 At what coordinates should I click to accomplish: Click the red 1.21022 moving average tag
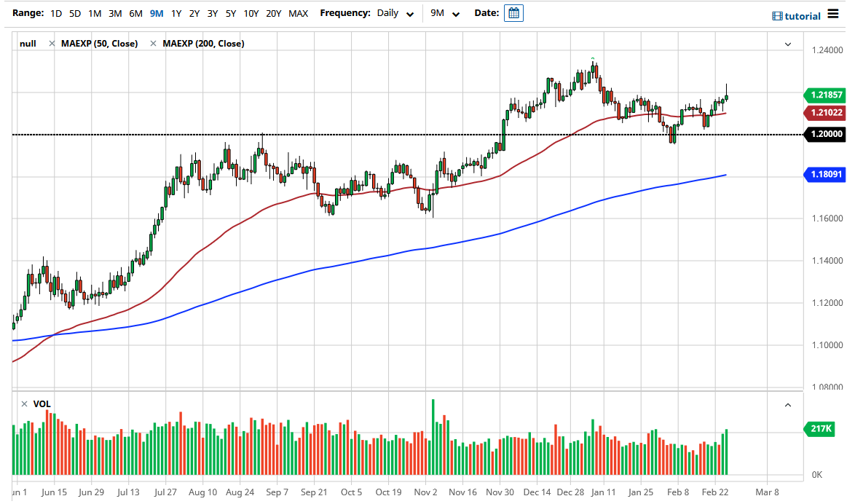tap(825, 113)
